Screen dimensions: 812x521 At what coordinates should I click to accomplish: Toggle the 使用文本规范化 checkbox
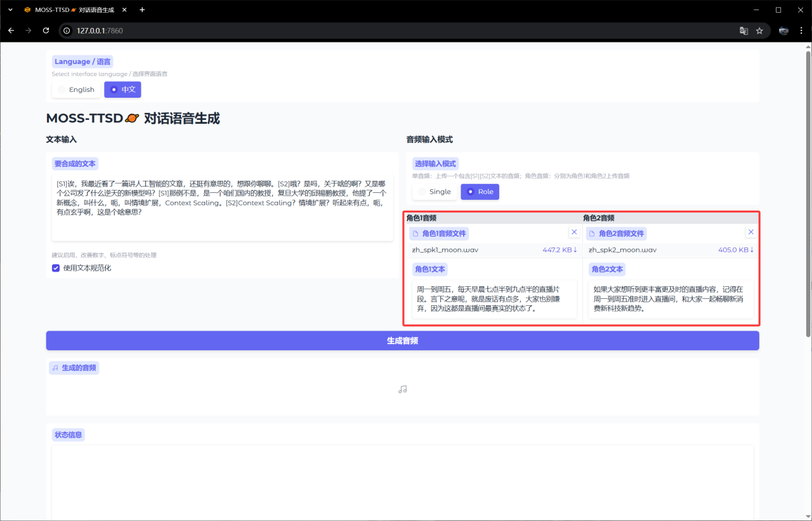(56, 268)
